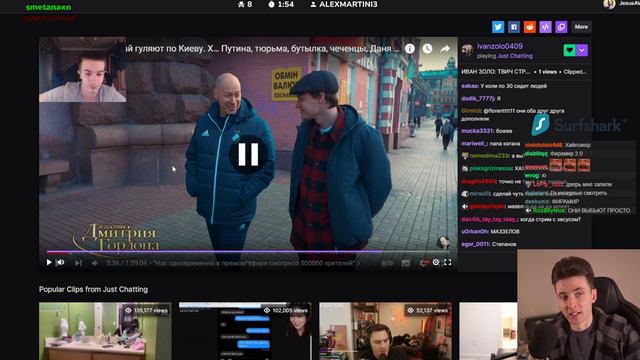Follow ivanzolo0409 with the green heart button

tap(569, 50)
